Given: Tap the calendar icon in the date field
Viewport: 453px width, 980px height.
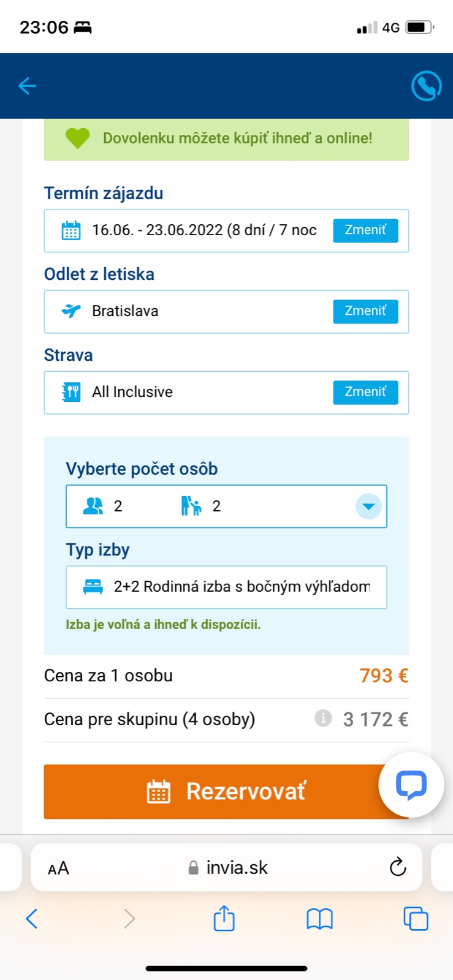Looking at the screenshot, I should tap(71, 230).
